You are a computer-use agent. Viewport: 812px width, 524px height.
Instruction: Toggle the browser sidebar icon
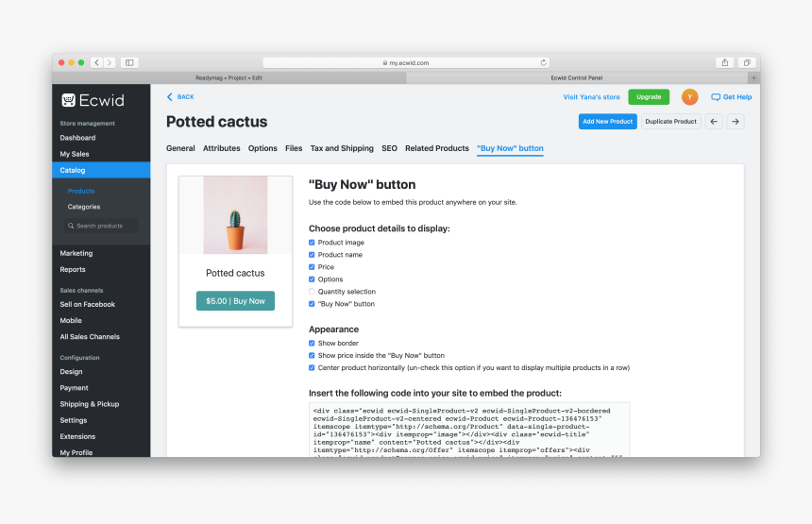(129, 62)
